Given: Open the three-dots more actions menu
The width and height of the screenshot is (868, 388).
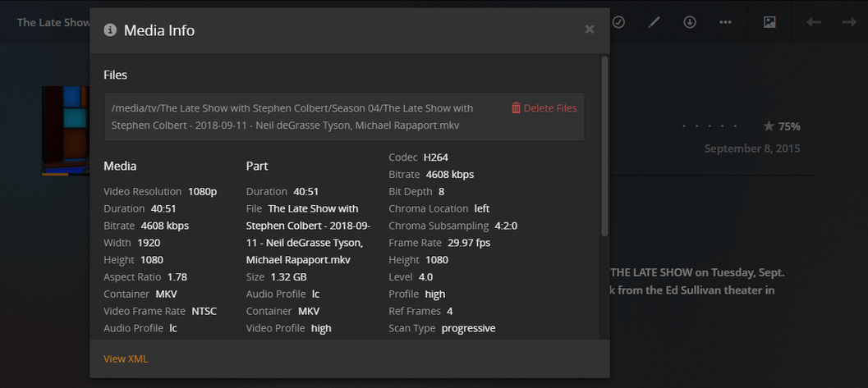Looking at the screenshot, I should coord(725,22).
